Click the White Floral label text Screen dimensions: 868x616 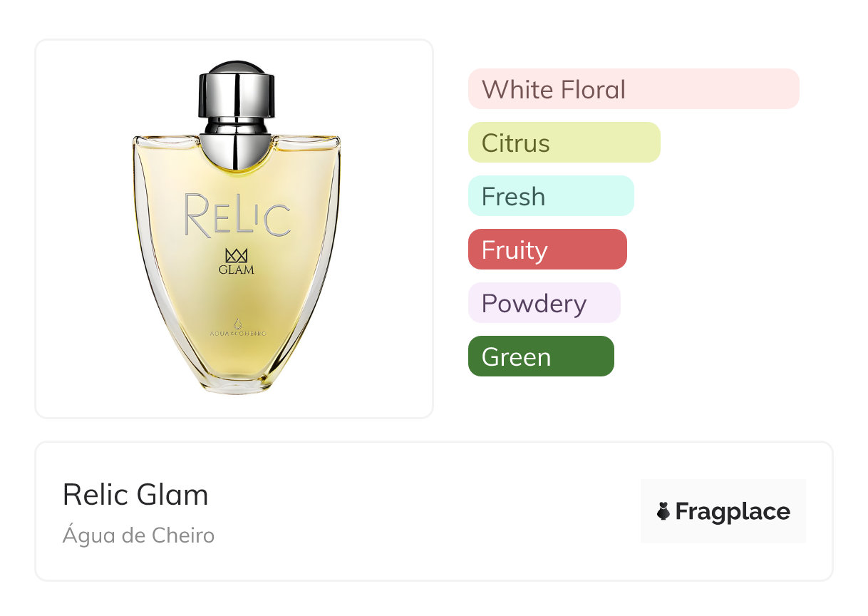click(554, 90)
